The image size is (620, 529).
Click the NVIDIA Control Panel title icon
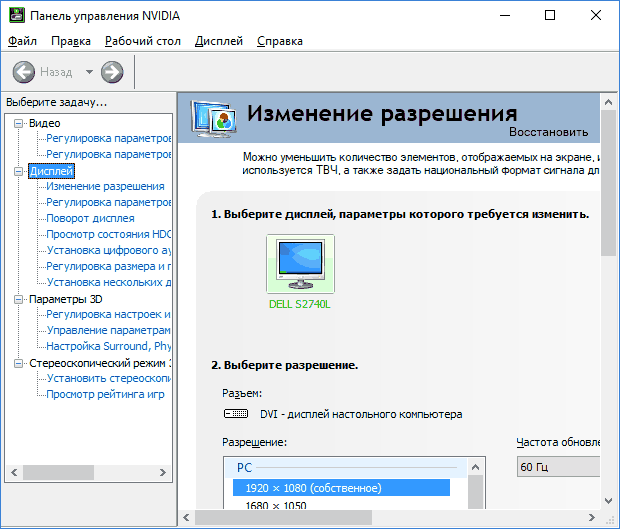[x=17, y=15]
